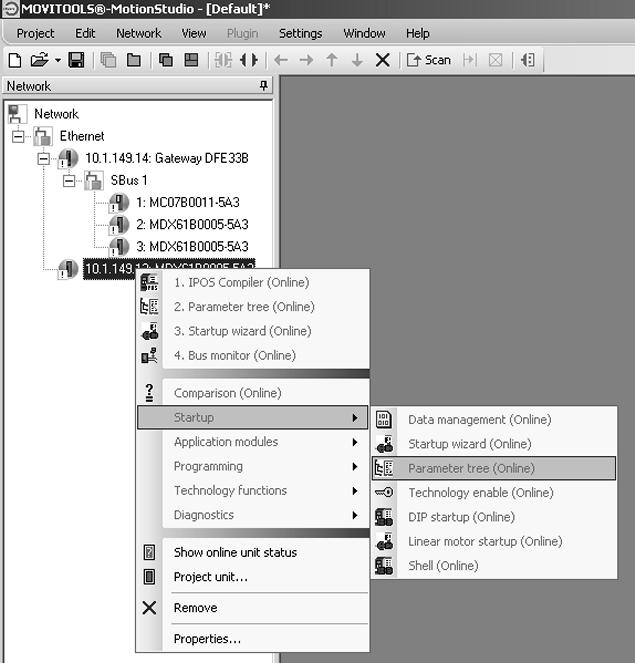The width and height of the screenshot is (635, 663).
Task: Pin the Network panel
Action: tap(263, 86)
